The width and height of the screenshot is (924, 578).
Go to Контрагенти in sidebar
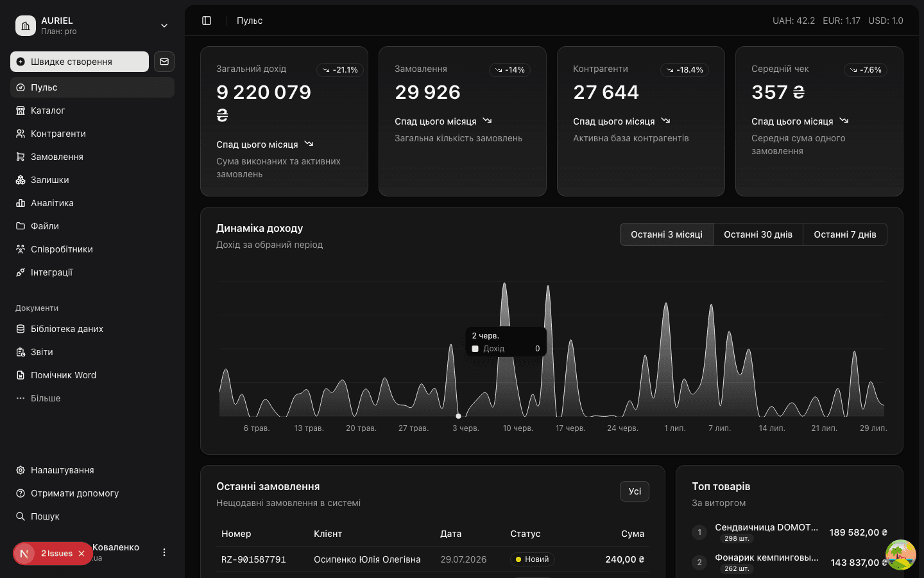point(92,134)
